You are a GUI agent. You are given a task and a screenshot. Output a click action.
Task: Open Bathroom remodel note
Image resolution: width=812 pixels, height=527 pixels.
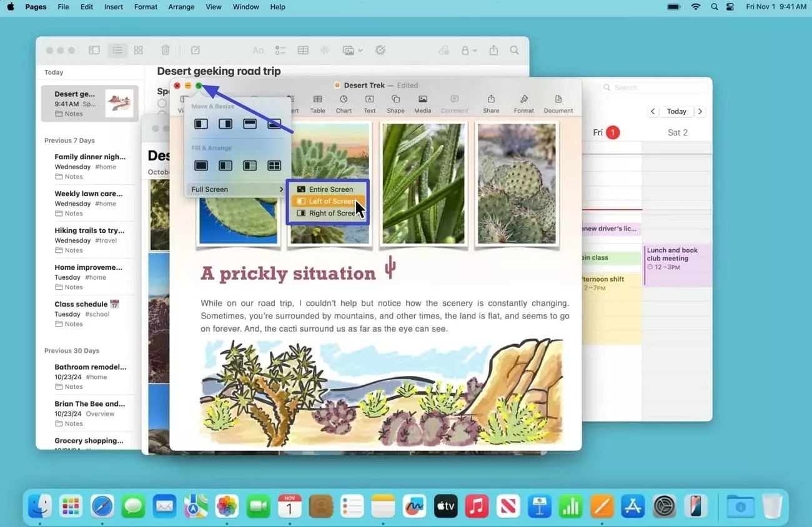(x=90, y=377)
